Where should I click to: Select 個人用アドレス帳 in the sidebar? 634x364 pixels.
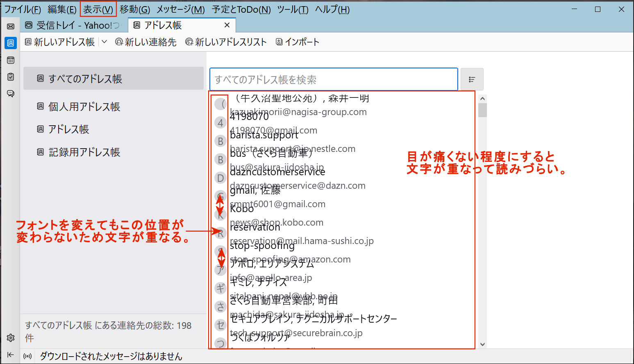[84, 107]
